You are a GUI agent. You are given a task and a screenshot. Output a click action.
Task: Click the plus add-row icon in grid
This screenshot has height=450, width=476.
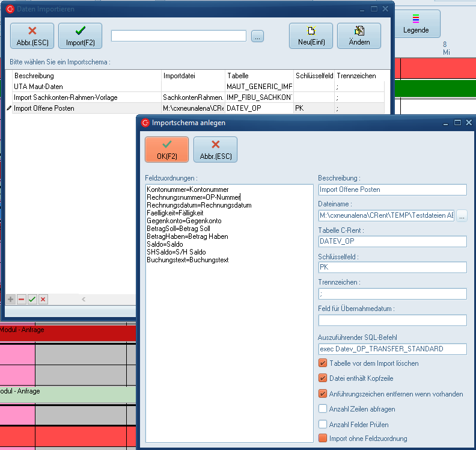tap(11, 299)
